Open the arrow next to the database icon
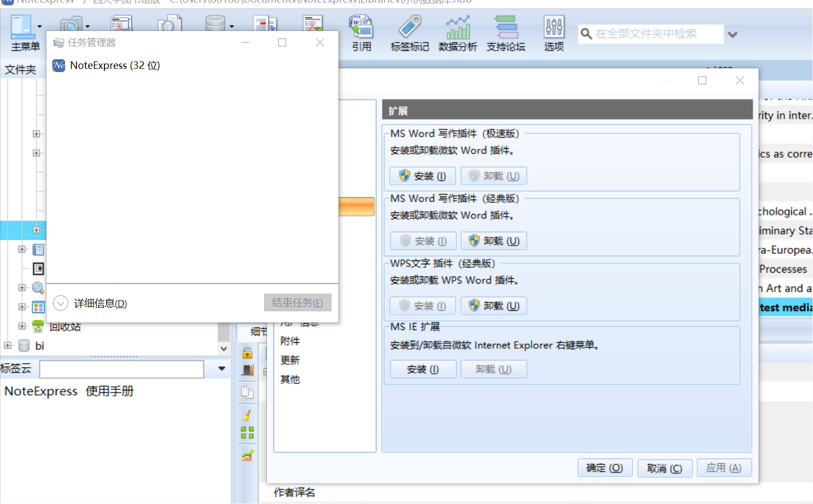This screenshot has height=504, width=813. coord(232,26)
